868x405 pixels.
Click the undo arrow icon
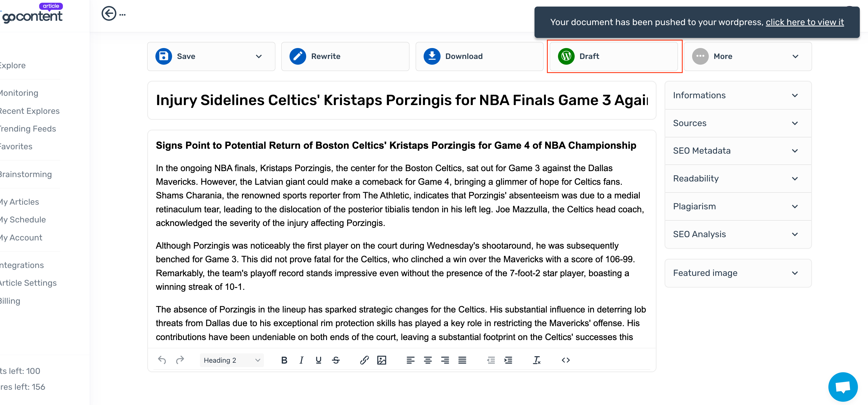click(162, 360)
